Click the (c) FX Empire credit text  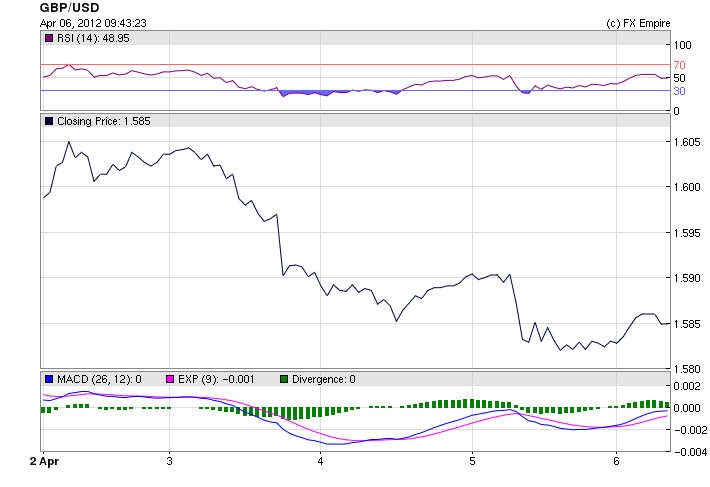pyautogui.click(x=638, y=23)
